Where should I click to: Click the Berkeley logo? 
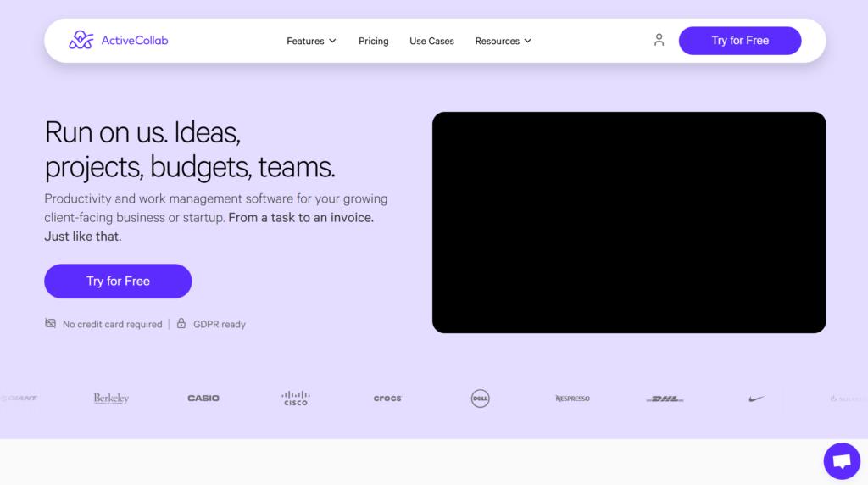[x=111, y=398]
